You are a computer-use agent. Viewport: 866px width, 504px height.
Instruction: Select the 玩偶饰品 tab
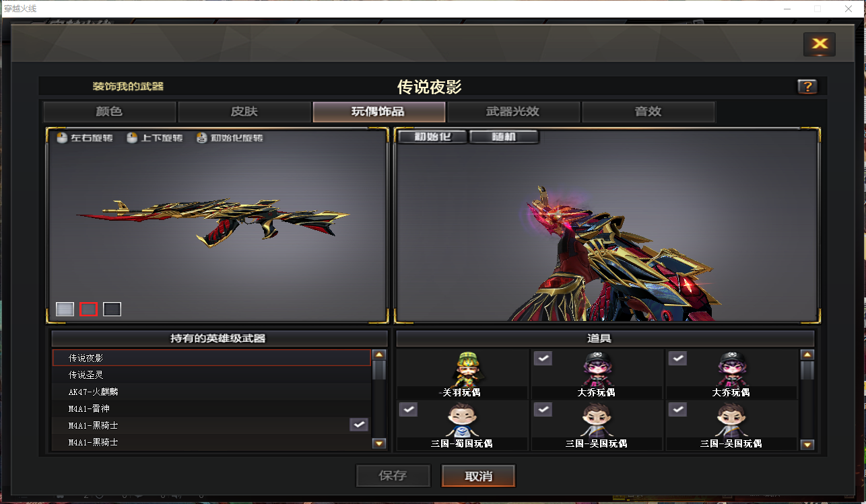(x=378, y=112)
